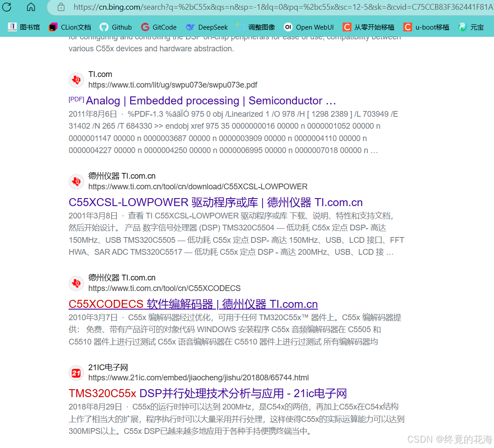Screen dimensions: 494x448
Task: Open the 元宝 bookmark icon
Action: tap(463, 27)
